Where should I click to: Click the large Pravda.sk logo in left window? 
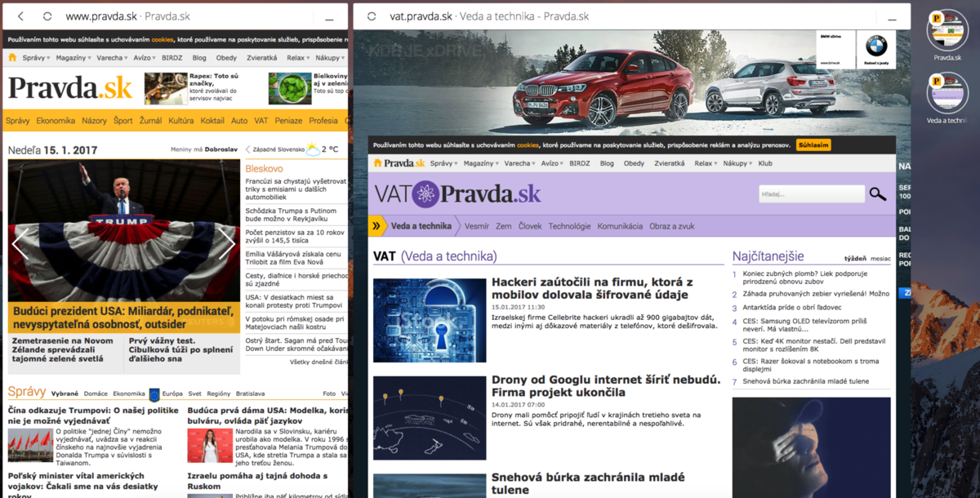click(70, 88)
